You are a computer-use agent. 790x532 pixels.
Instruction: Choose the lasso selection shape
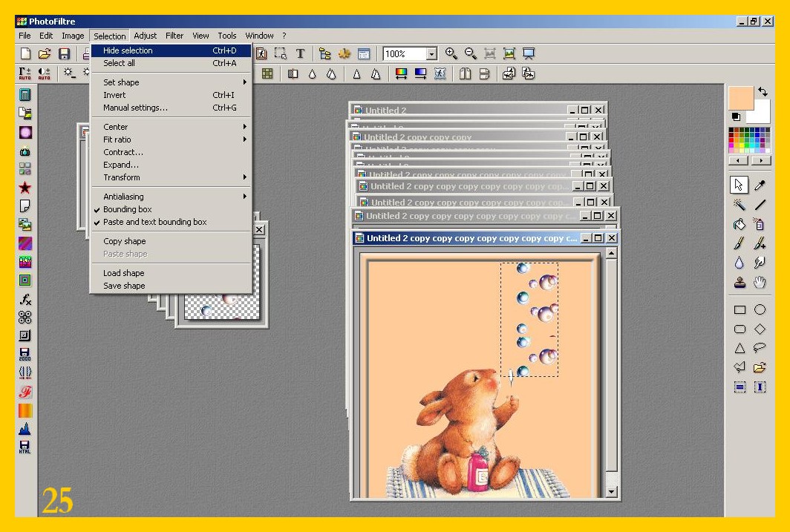coord(760,348)
